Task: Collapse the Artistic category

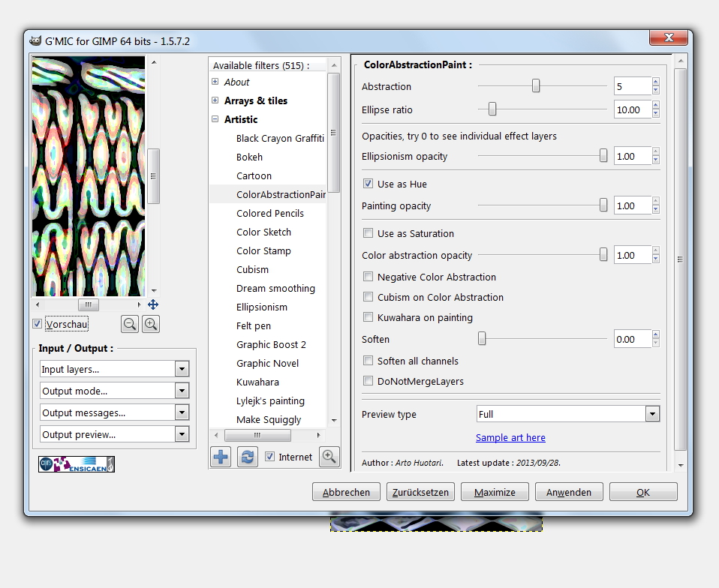Action: [215, 119]
